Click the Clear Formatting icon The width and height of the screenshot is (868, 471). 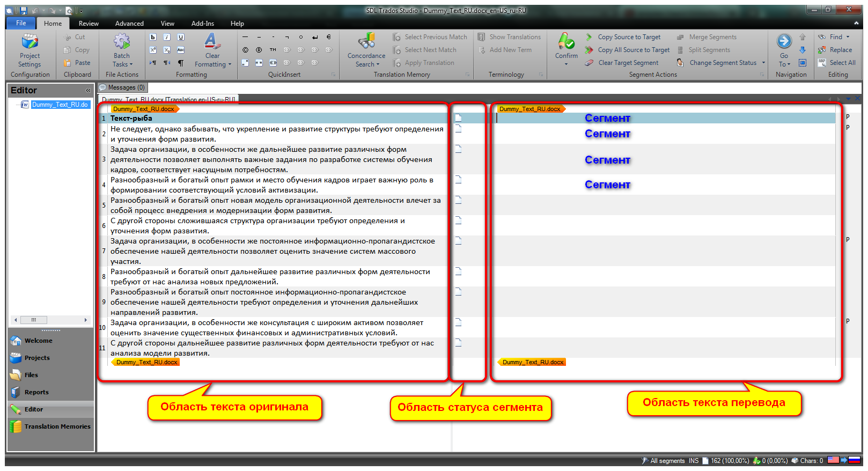(212, 42)
